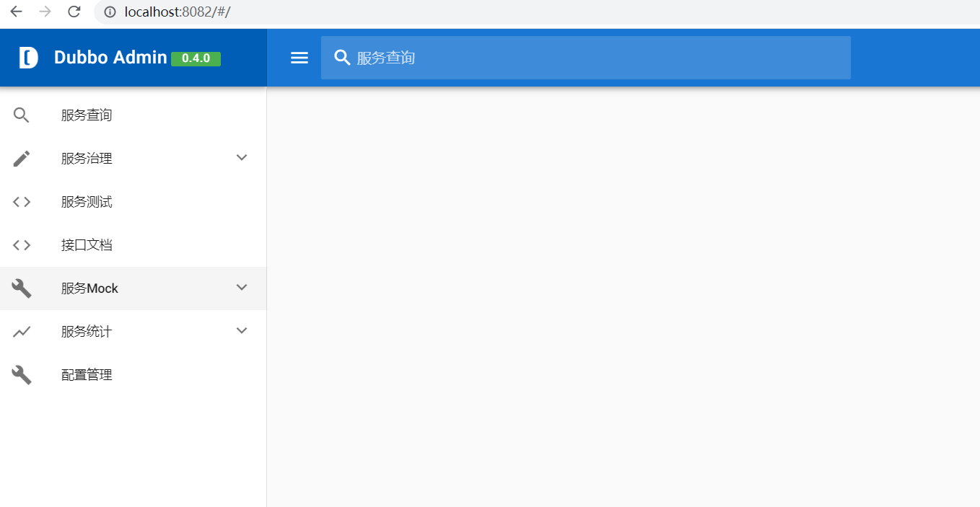Expand the 服务Mock chevron
This screenshot has height=507, width=980.
(x=242, y=287)
